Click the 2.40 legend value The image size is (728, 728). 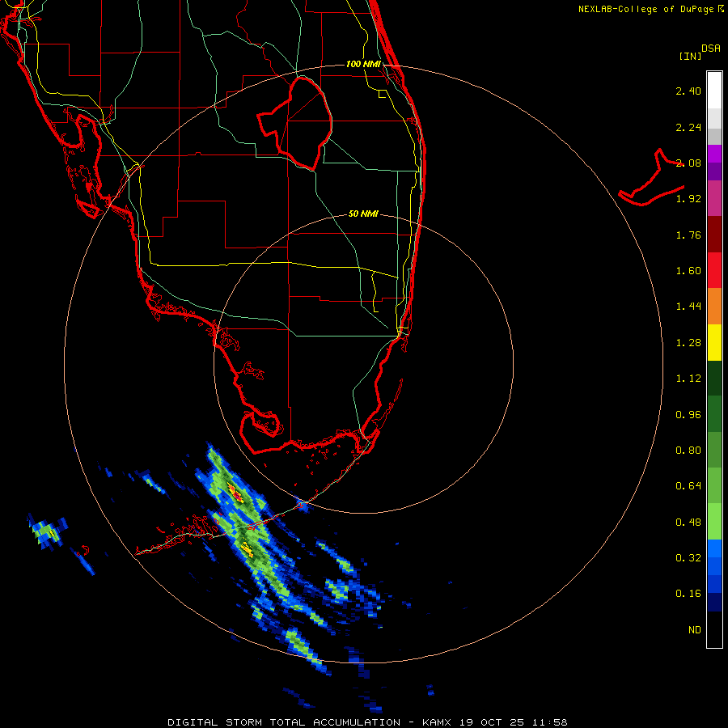(x=688, y=91)
